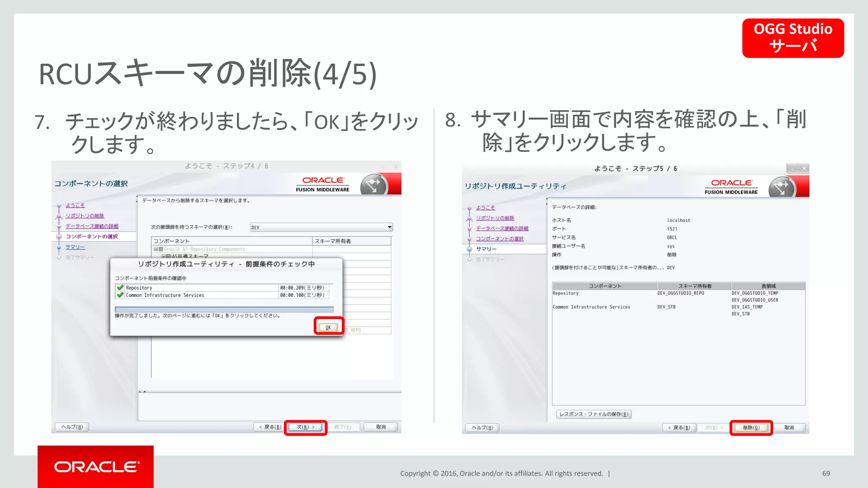This screenshot has width=868, height=488.
Task: Click DEV_OGGSTUDIO_USER tablespace cell
Action: 755,300
